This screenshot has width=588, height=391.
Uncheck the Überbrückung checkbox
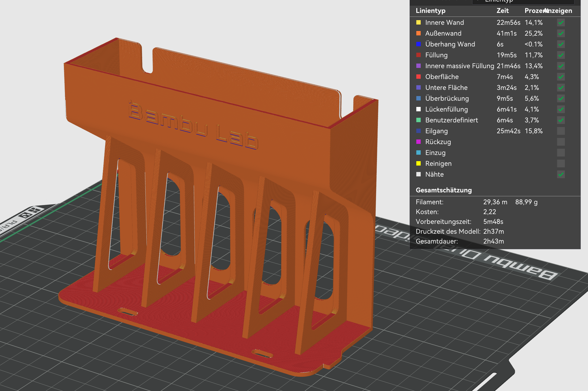pos(561,99)
